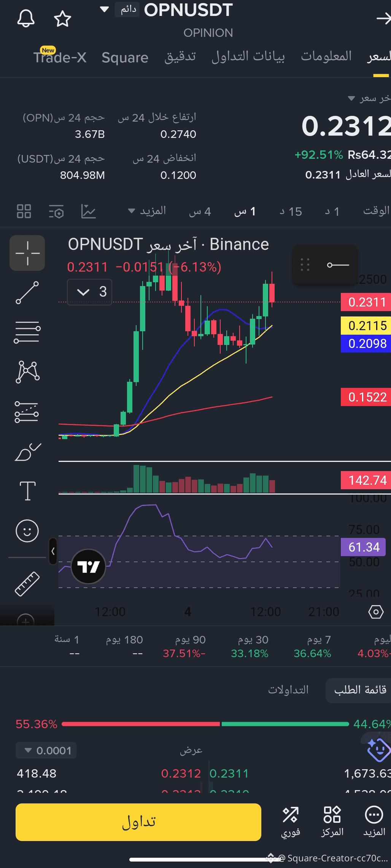Screen dimensions: 391x868
Task: Tap the yellow 0.2115 moving average label
Action: 366,326
